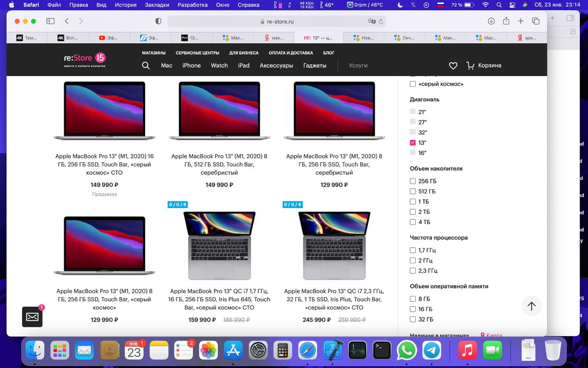Launch WhatsApp from the Dock

[407, 351]
